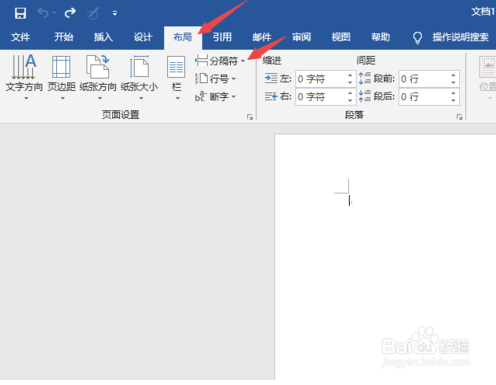Open Customize Quick Access Toolbar dropdown
The width and height of the screenshot is (496, 385).
point(115,13)
